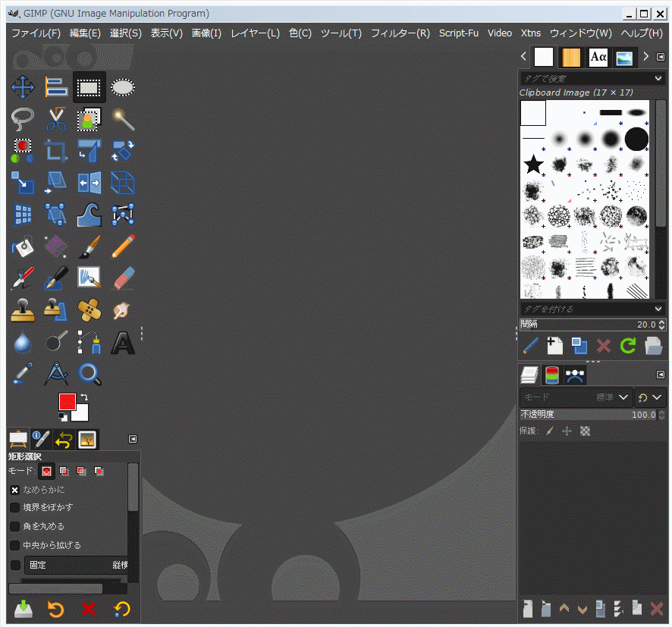Select the Move tool

click(x=23, y=87)
